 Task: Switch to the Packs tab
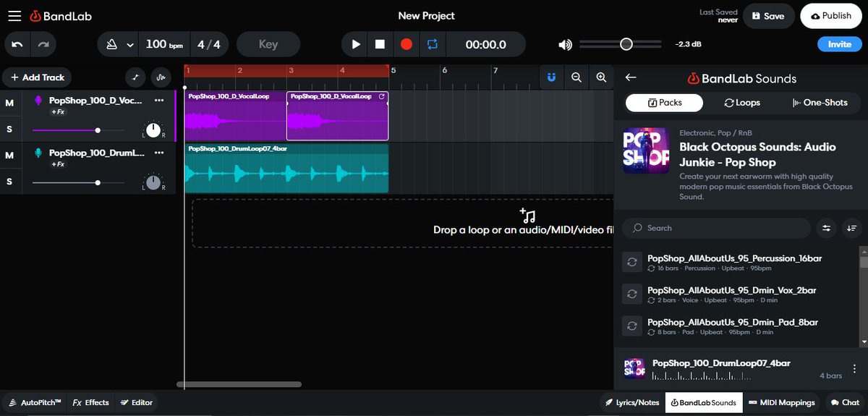(x=665, y=103)
